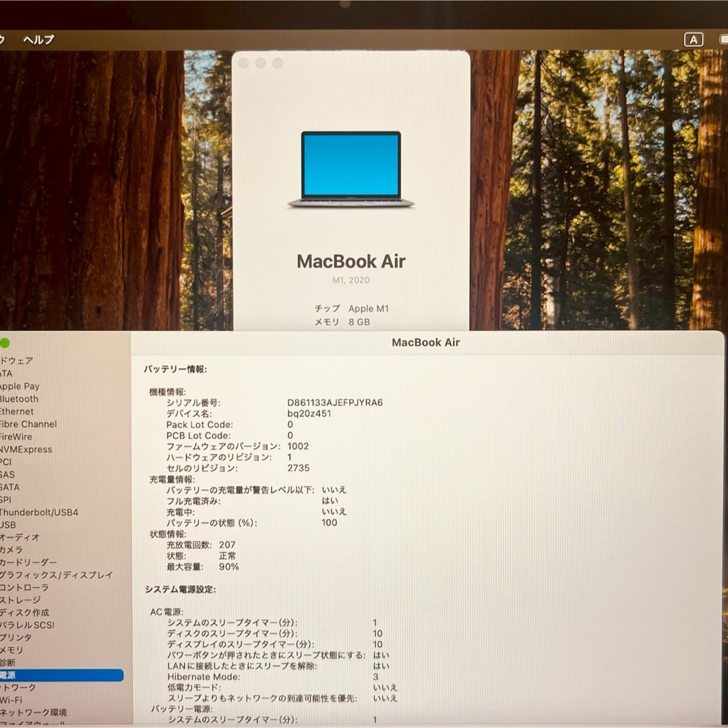Viewport: 728px width, 728px height.
Task: Open the ヘルプ menu in the menu bar
Action: [x=38, y=40]
